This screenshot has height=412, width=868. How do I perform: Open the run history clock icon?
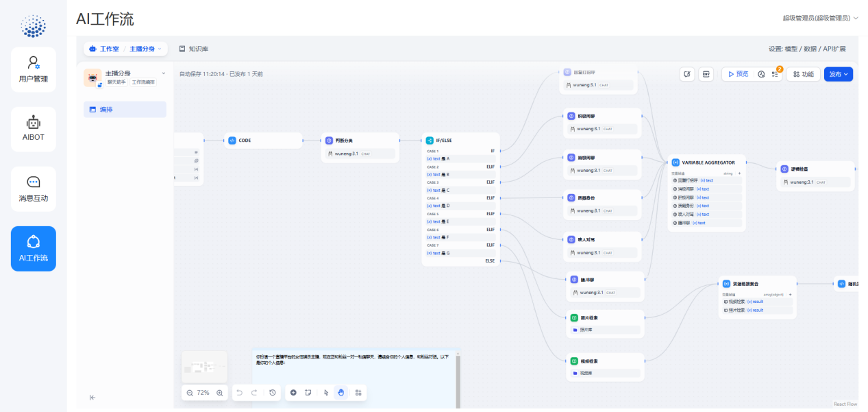coord(761,74)
